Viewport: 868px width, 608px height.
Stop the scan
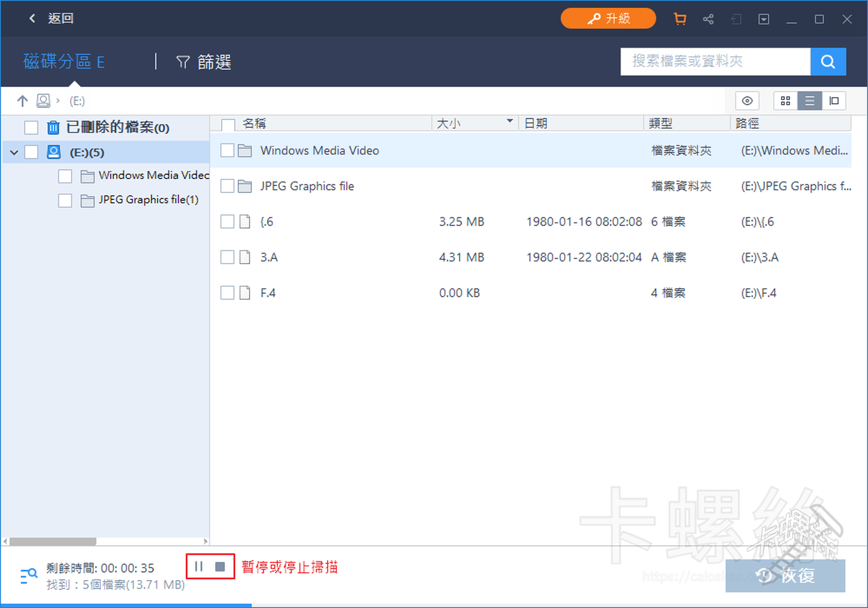[220, 566]
